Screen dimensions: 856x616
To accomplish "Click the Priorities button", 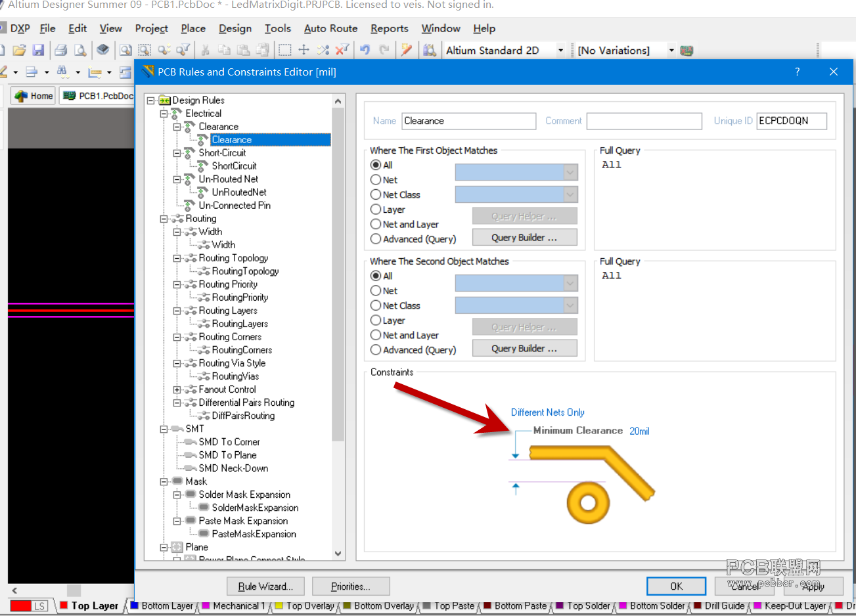I will pyautogui.click(x=351, y=586).
